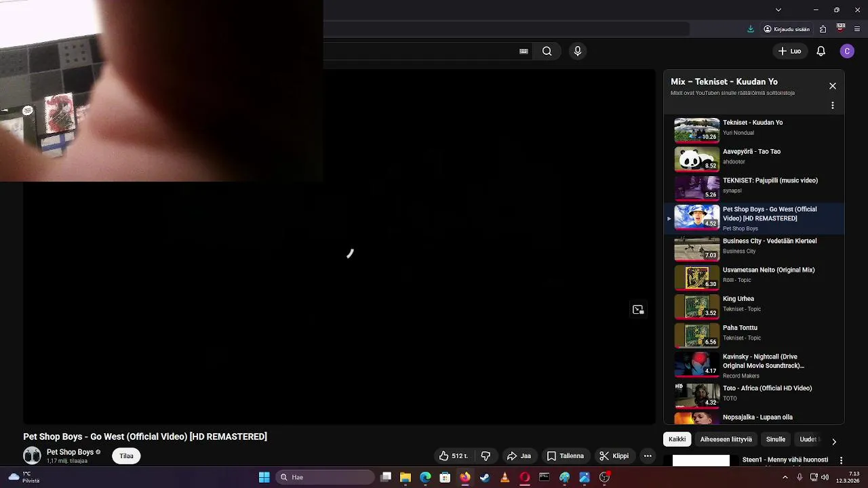Activate voice search microphone icon
Viewport: 868px width, 488px height.
click(578, 51)
